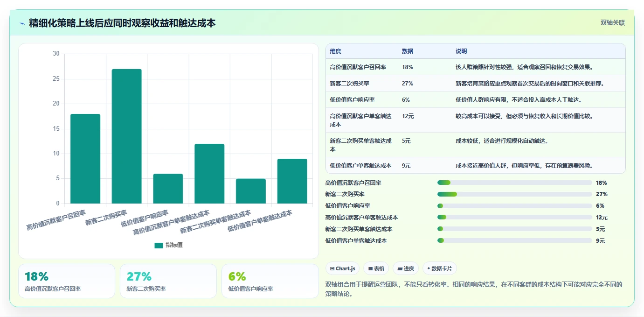Click progress label 新客二次购买率
This screenshot has width=644, height=317.
pyautogui.click(x=345, y=194)
